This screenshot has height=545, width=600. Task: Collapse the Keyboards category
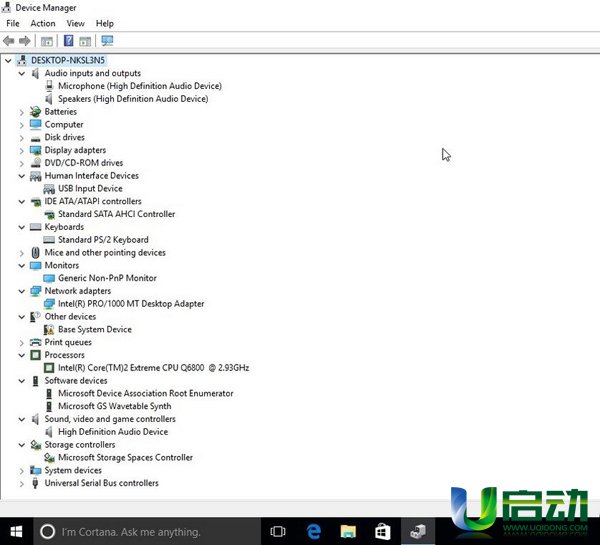coord(22,227)
